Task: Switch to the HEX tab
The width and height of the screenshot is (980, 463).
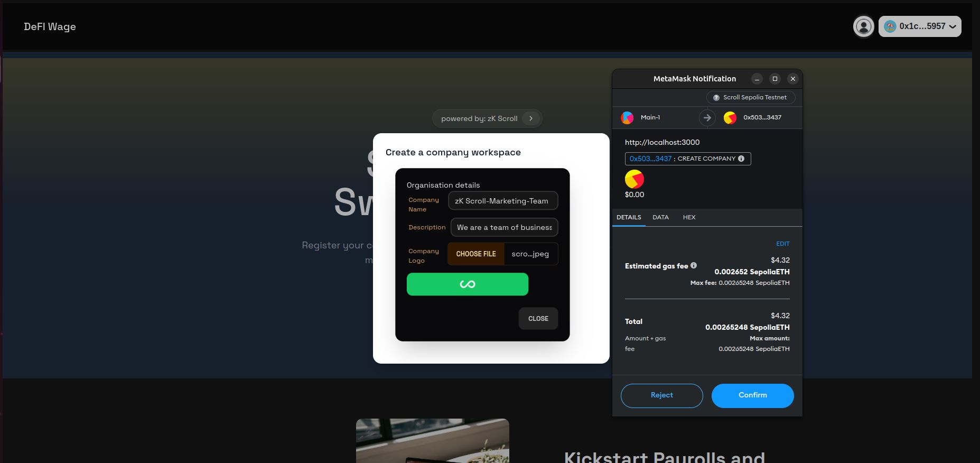Action: point(689,217)
